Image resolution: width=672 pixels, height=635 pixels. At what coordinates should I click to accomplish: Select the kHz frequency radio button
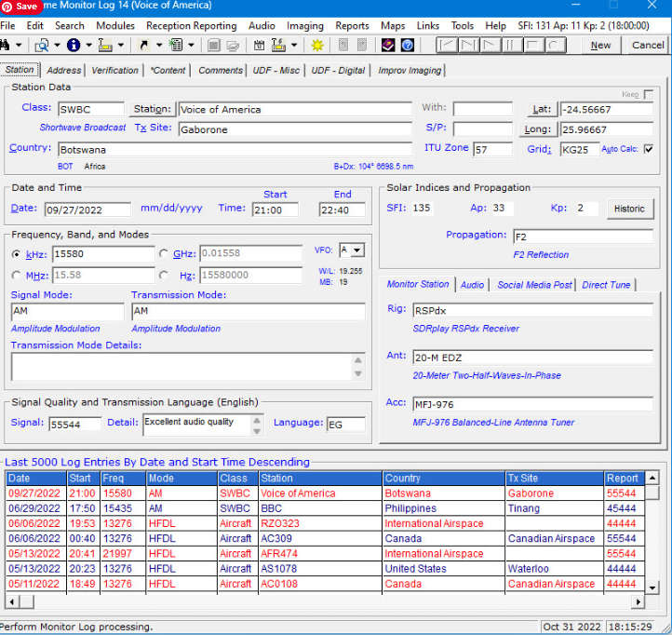tap(16, 254)
